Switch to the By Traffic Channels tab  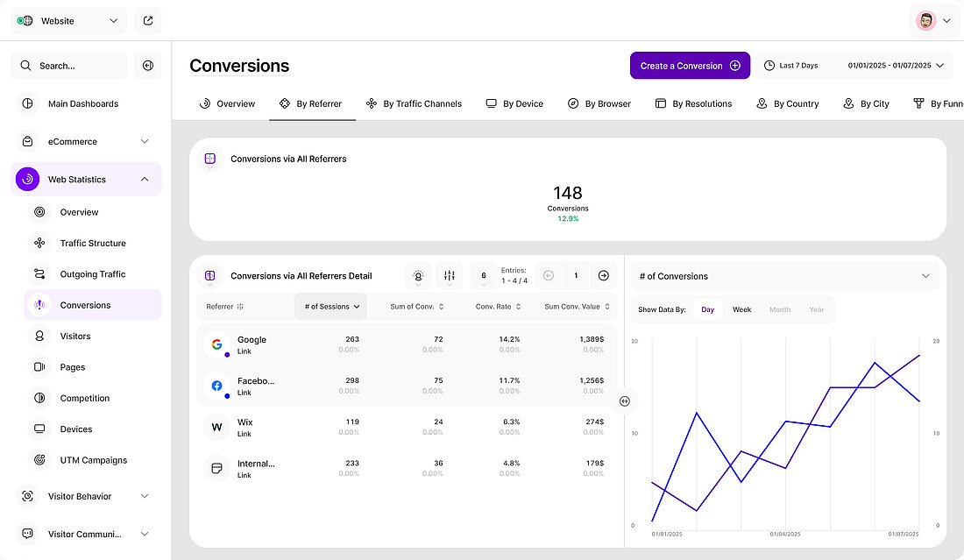coord(414,103)
